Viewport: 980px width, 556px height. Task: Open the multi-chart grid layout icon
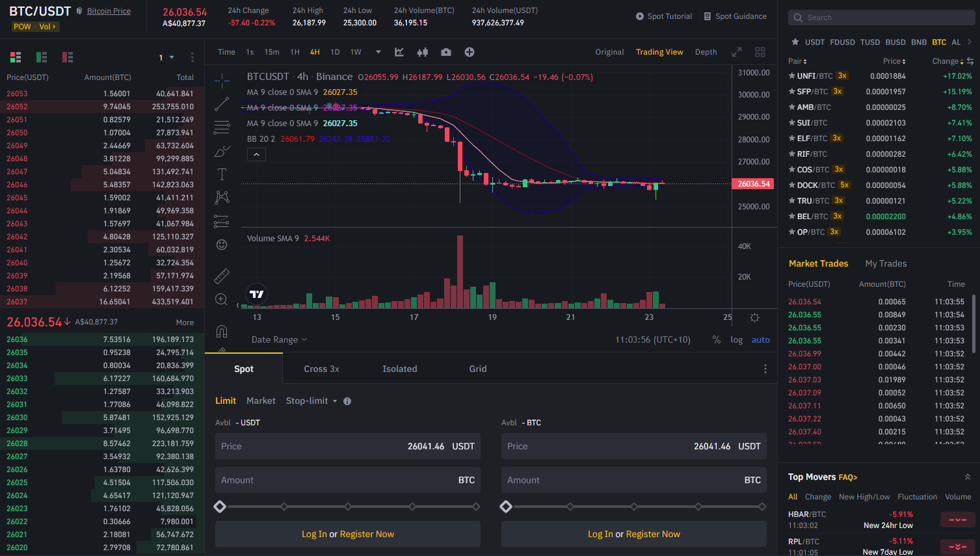point(760,52)
